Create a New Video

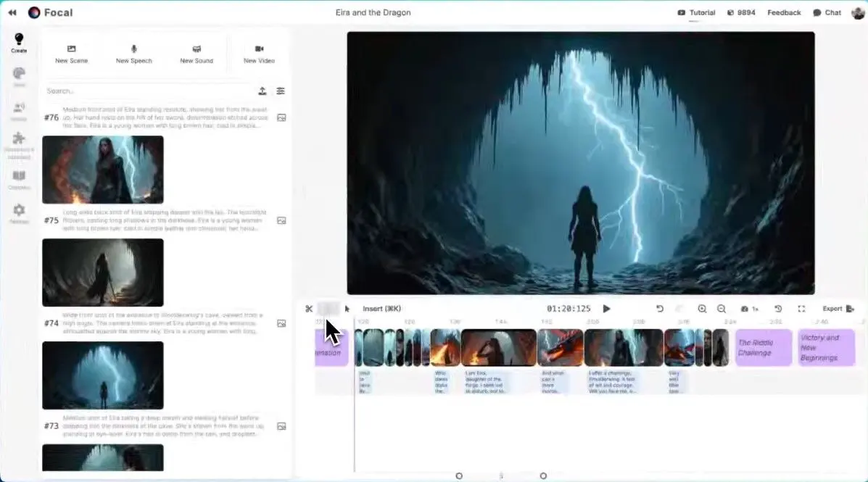coord(259,54)
